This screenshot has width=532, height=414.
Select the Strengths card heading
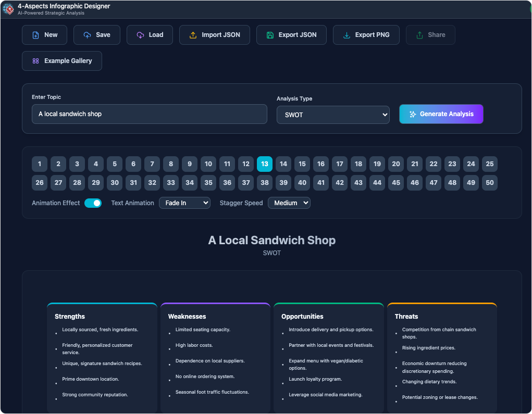[70, 316]
